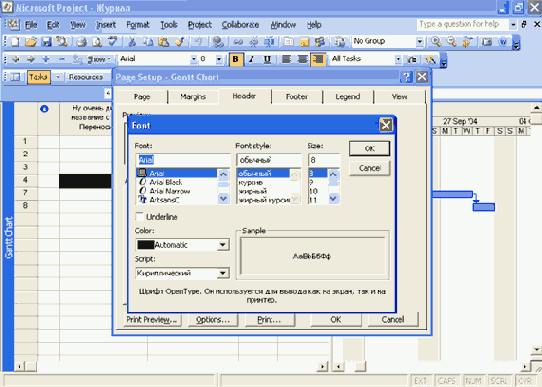Click the Open file folder icon
This screenshot has width=542, height=387.
[x=31, y=42]
